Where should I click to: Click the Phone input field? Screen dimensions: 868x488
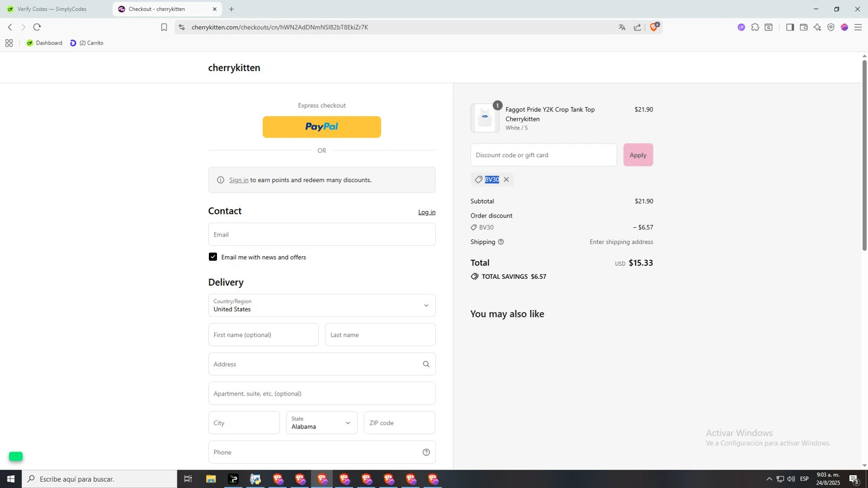[322, 452]
